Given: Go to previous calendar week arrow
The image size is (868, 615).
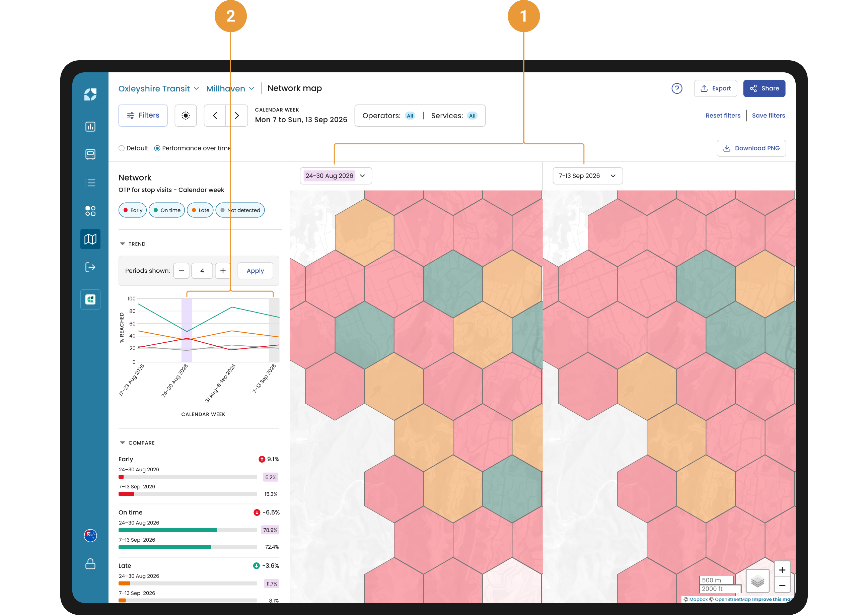Looking at the screenshot, I should (x=215, y=116).
